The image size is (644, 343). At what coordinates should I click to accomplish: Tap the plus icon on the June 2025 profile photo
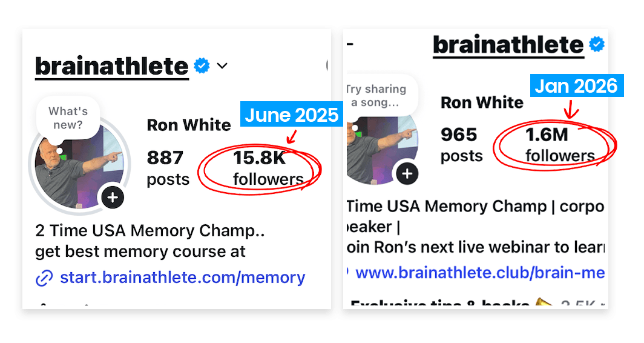click(x=113, y=197)
